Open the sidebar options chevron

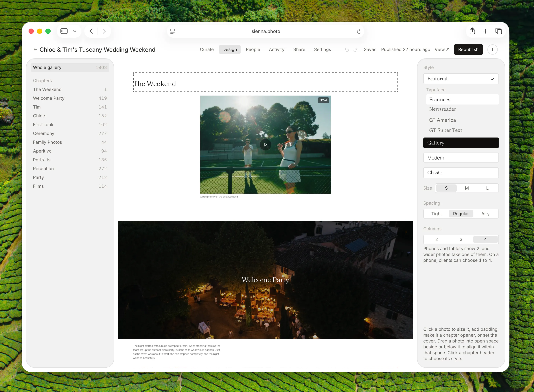[x=74, y=31]
